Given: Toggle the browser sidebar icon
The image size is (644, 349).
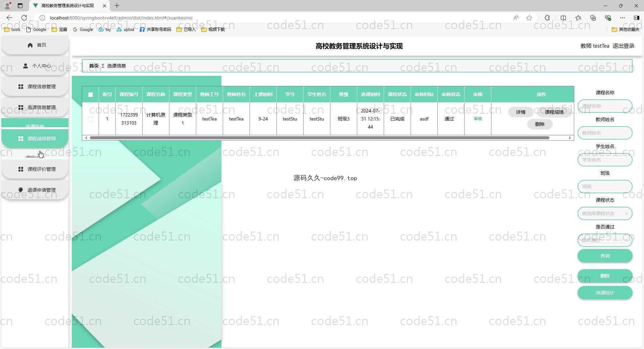Looking at the screenshot, I should click(x=637, y=18).
